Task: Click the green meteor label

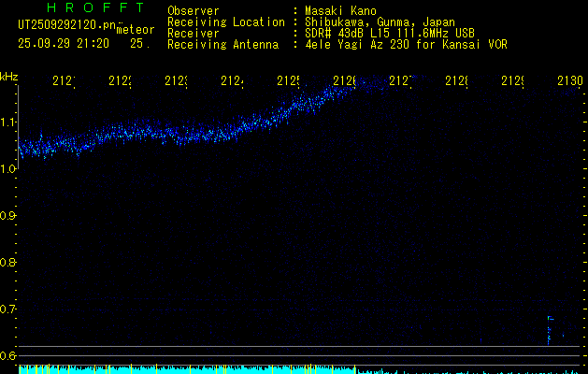Action: [135, 30]
